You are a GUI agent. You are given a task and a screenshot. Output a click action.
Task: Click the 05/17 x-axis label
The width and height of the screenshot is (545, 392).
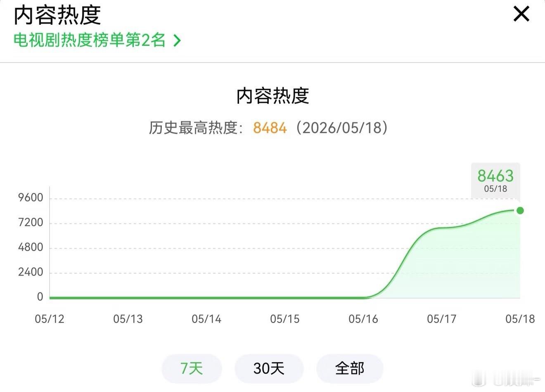[442, 319]
